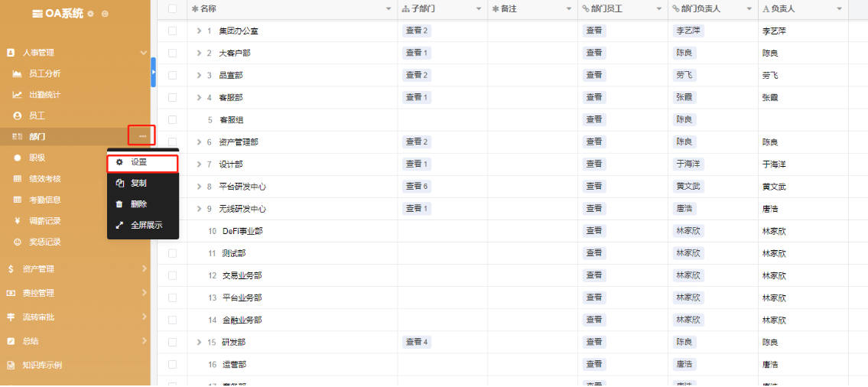Viewport: 868px width, 387px height.
Task: Click 查看 employees button in 客服组 row
Action: pyautogui.click(x=594, y=119)
